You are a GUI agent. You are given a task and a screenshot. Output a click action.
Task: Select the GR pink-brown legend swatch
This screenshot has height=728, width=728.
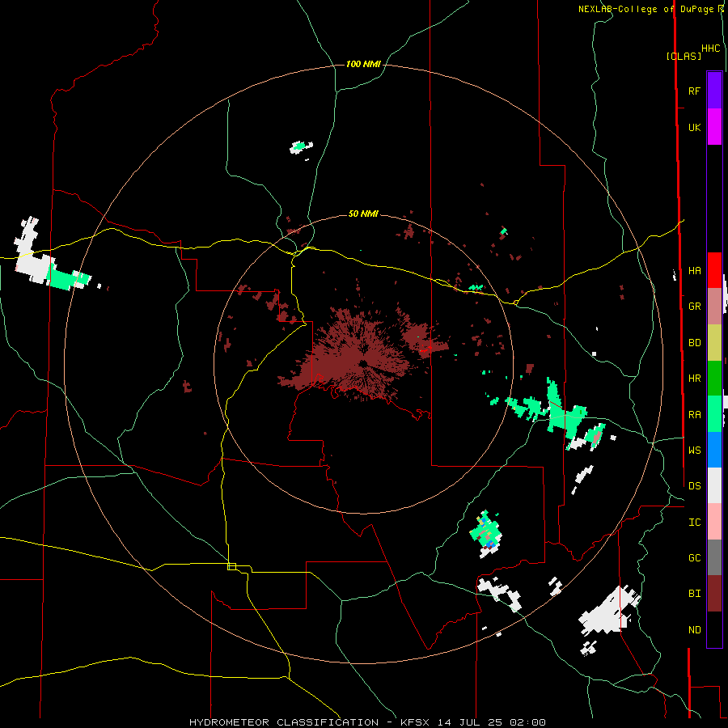click(714, 307)
